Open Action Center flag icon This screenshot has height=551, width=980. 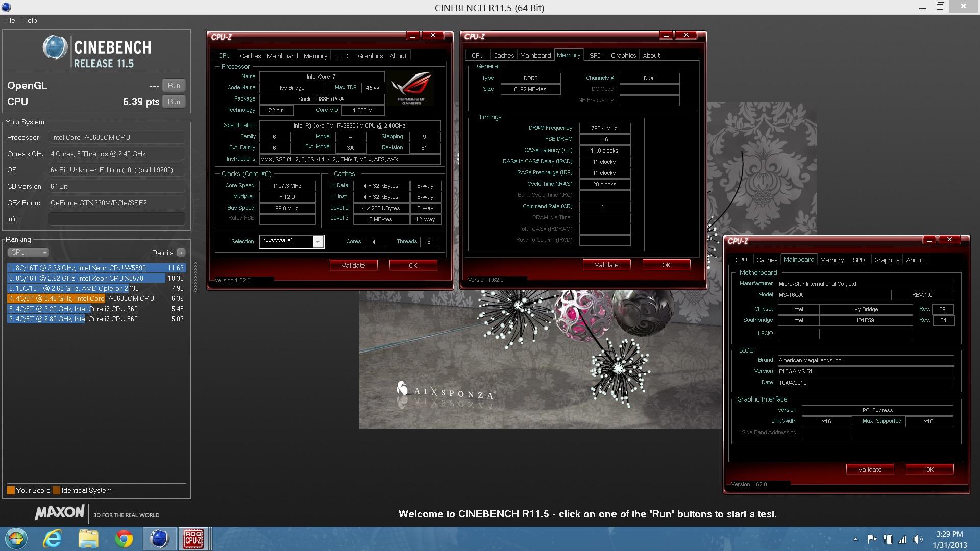point(872,539)
